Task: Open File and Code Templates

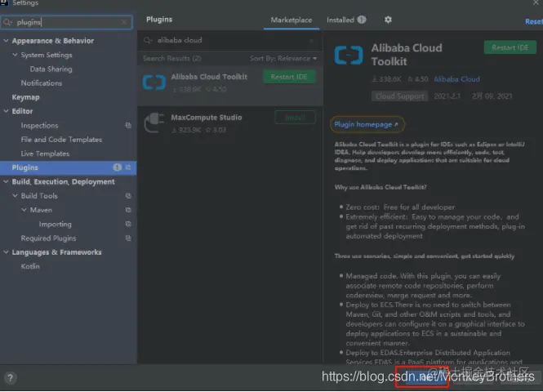Action: 61,140
